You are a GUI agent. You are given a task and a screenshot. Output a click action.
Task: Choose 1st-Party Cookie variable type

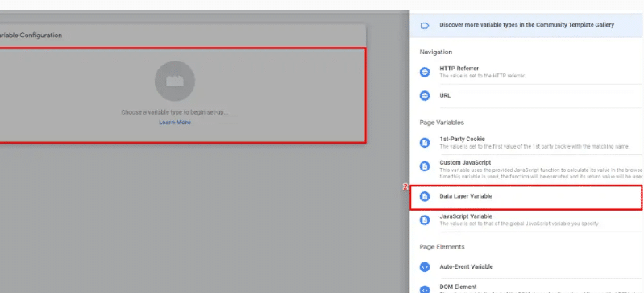click(526, 143)
